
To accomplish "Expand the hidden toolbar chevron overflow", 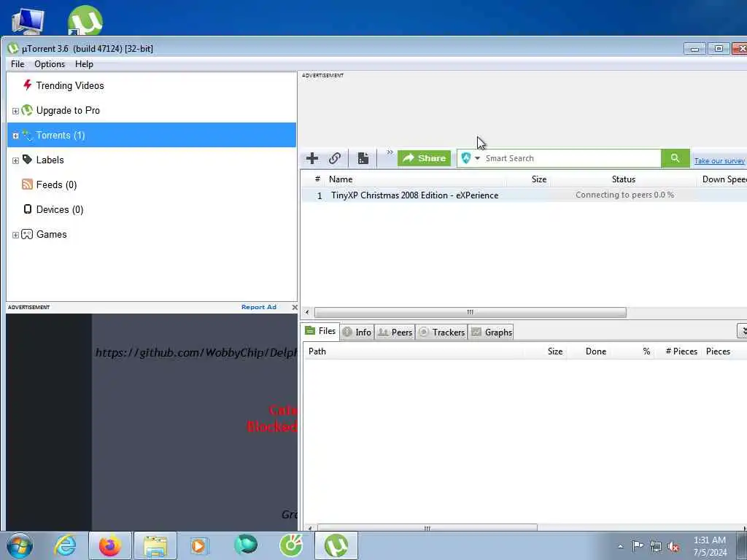I will (x=390, y=152).
